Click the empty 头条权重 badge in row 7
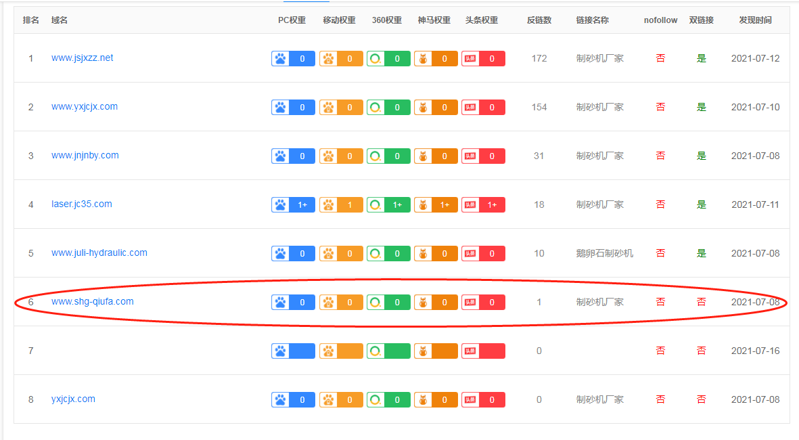The width and height of the screenshot is (799, 440). 483,351
